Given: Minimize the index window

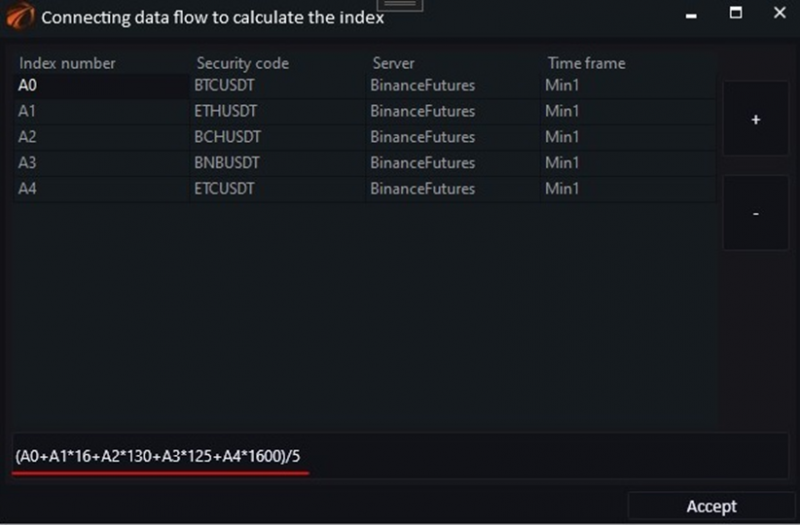Looking at the screenshot, I should [x=691, y=16].
